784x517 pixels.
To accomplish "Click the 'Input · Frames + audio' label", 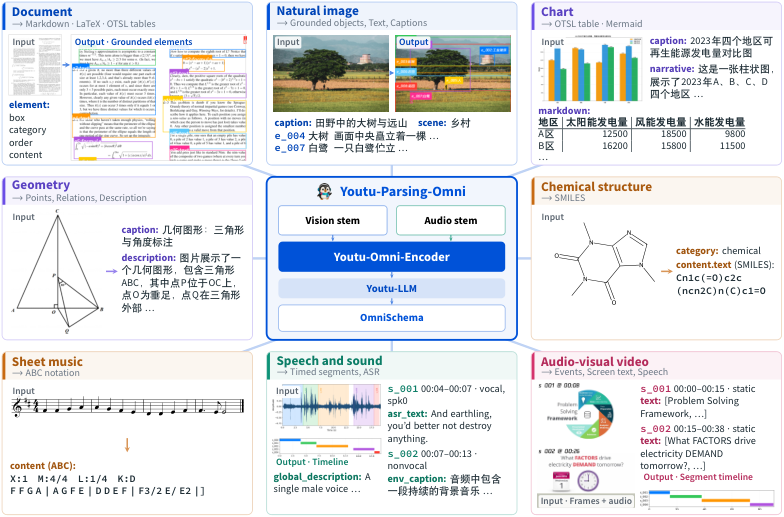I will [586, 500].
